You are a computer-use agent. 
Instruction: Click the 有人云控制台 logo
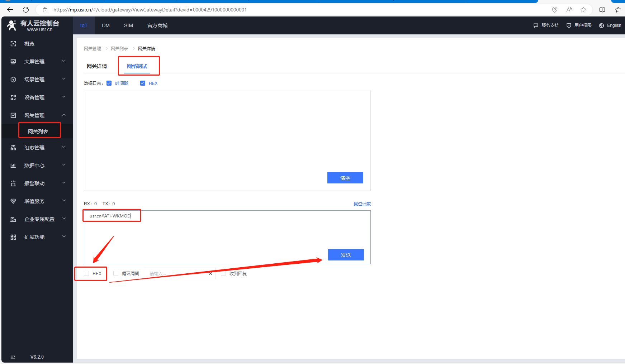[33, 25]
